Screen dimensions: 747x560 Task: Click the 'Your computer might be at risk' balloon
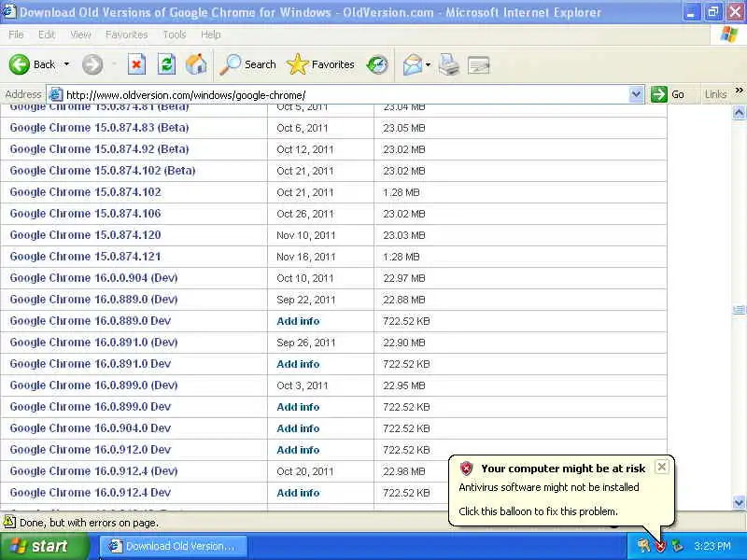tap(562, 491)
